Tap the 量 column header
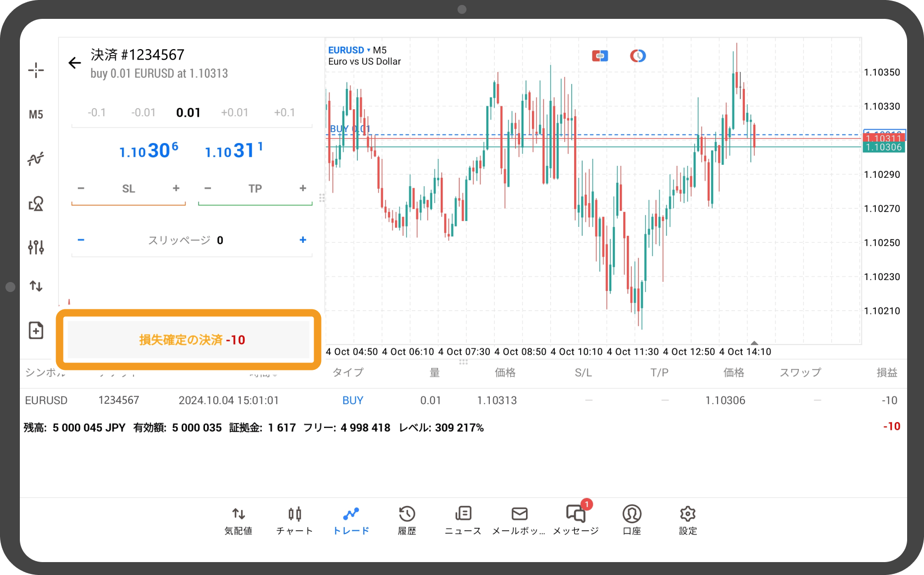 tap(434, 372)
